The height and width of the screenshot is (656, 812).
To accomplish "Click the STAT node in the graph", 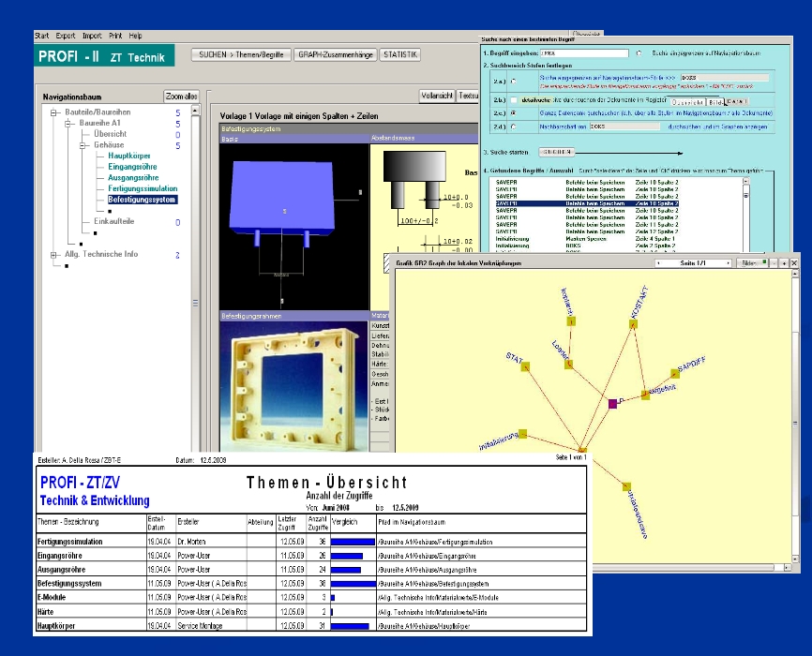I will tap(526, 368).
